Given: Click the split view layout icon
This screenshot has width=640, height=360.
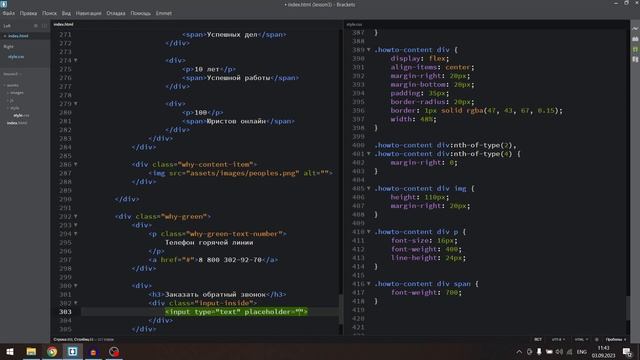Looking at the screenshot, I should click(x=44, y=26).
